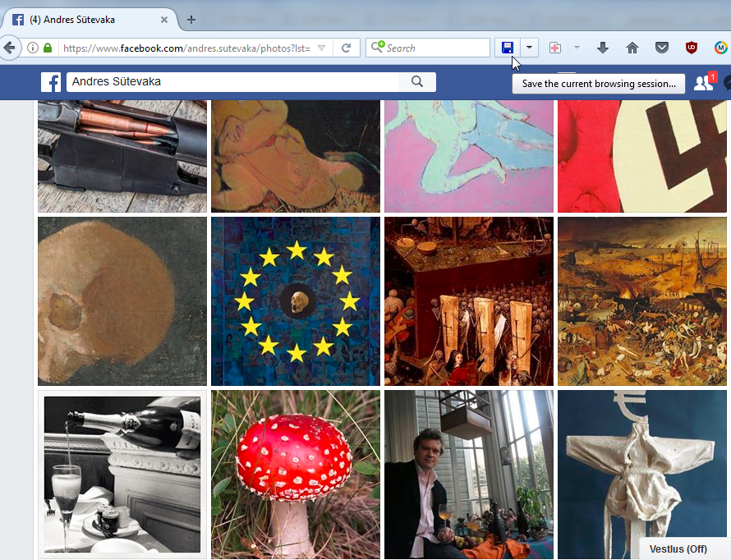This screenshot has width=731, height=560.
Task: Expand the dropdown beside the red cross icon
Action: [x=577, y=48]
